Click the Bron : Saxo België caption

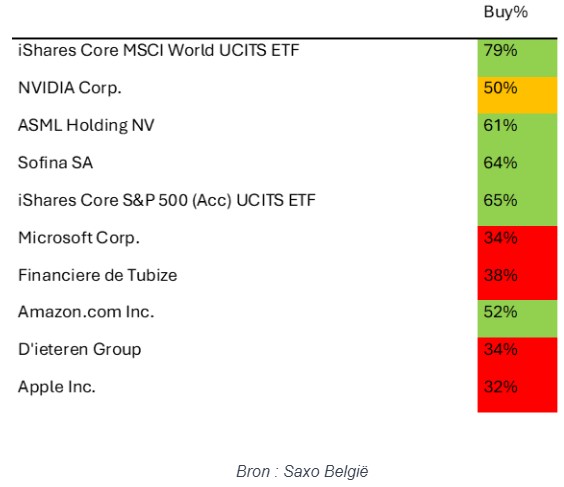click(x=303, y=471)
